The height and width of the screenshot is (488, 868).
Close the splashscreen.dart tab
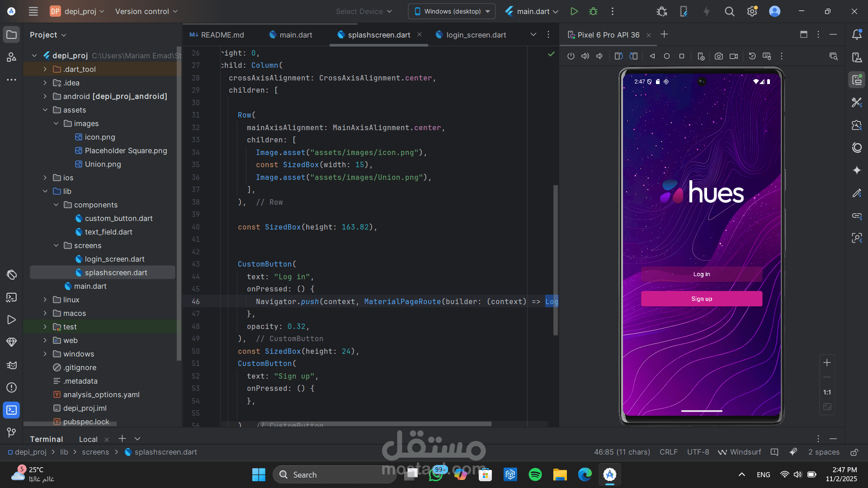420,34
